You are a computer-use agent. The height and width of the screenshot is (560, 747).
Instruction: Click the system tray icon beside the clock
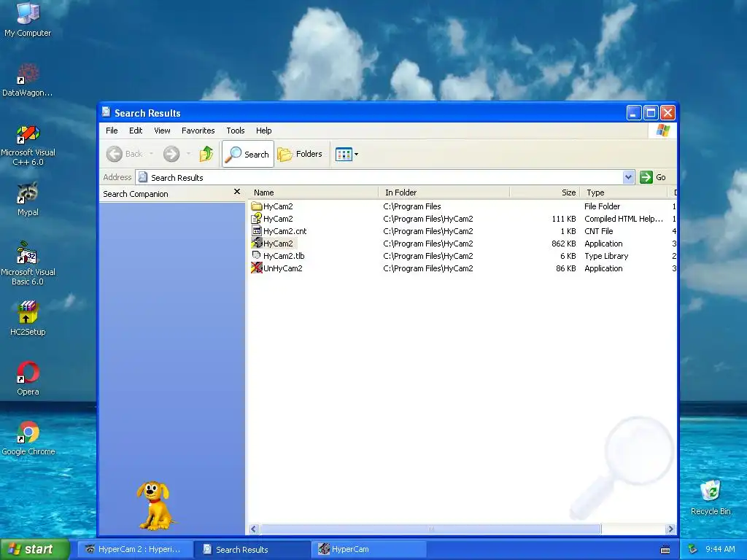tap(693, 549)
